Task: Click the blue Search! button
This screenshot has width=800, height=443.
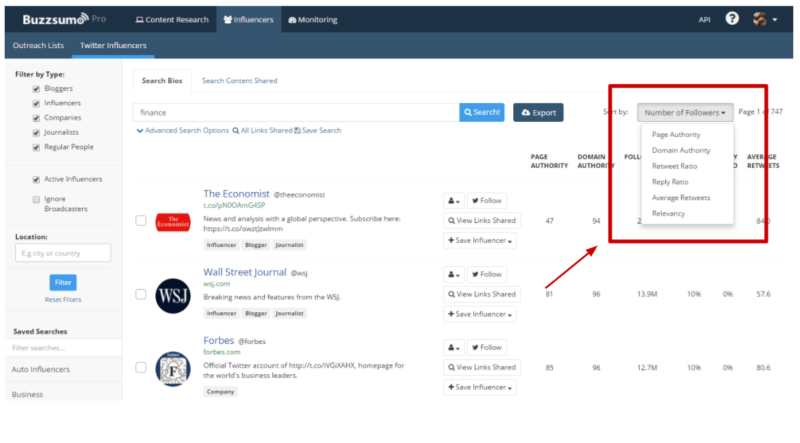Action: pos(482,112)
